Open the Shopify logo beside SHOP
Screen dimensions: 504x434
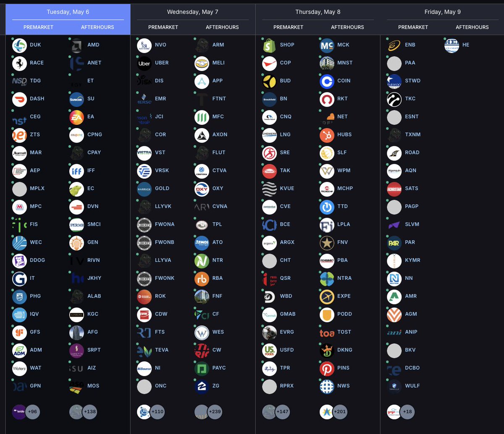pos(269,45)
